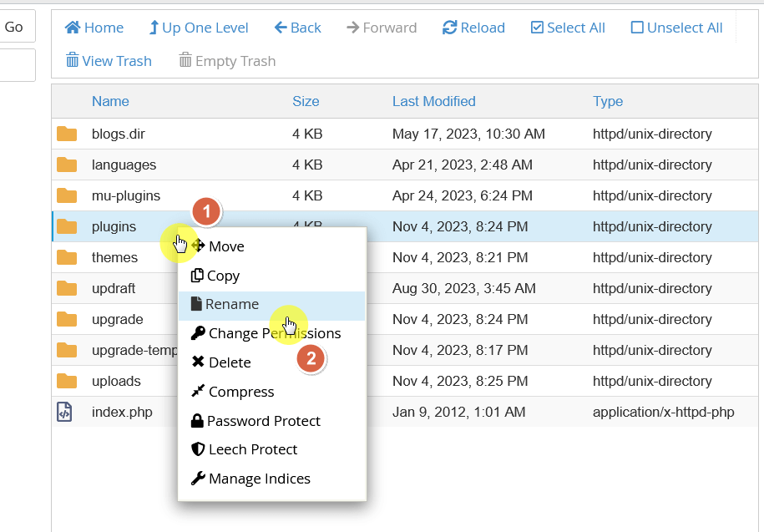Sort files by the Type column header

pos(608,101)
